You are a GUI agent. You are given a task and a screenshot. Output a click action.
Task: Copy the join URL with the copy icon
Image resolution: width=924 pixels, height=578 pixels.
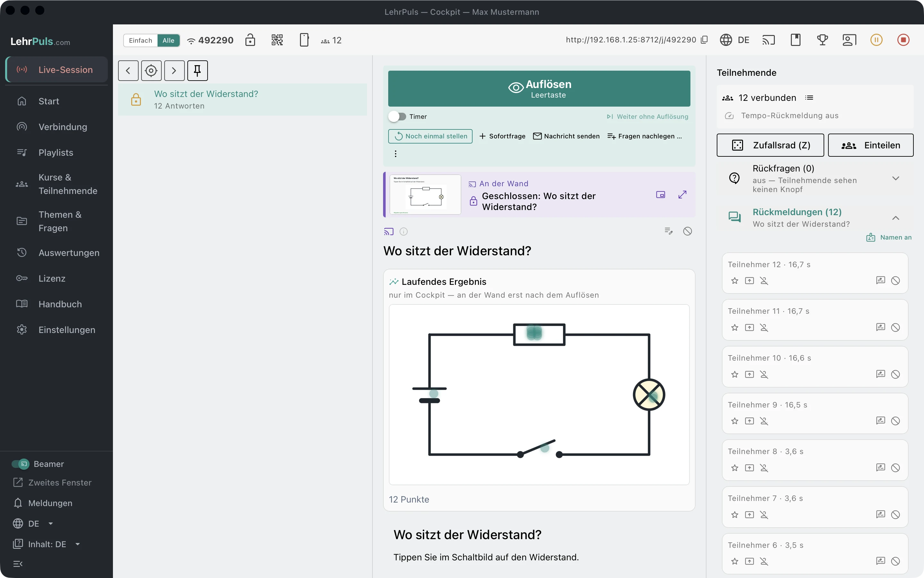(x=705, y=40)
